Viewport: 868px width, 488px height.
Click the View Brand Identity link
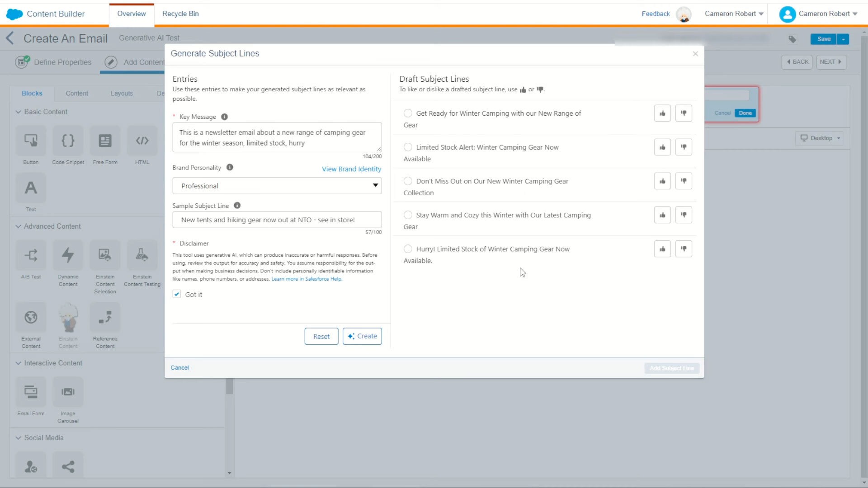pos(351,169)
